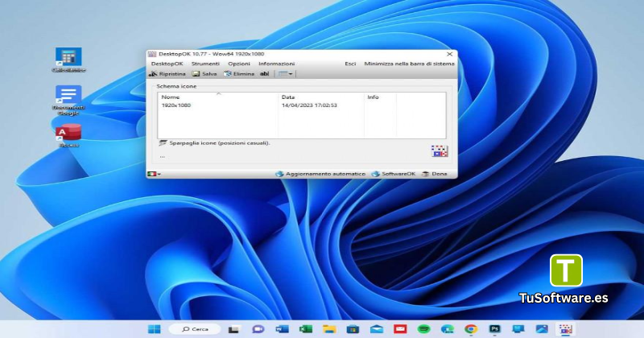Click the date cell 14/04/2023 17:02:53

[309, 105]
